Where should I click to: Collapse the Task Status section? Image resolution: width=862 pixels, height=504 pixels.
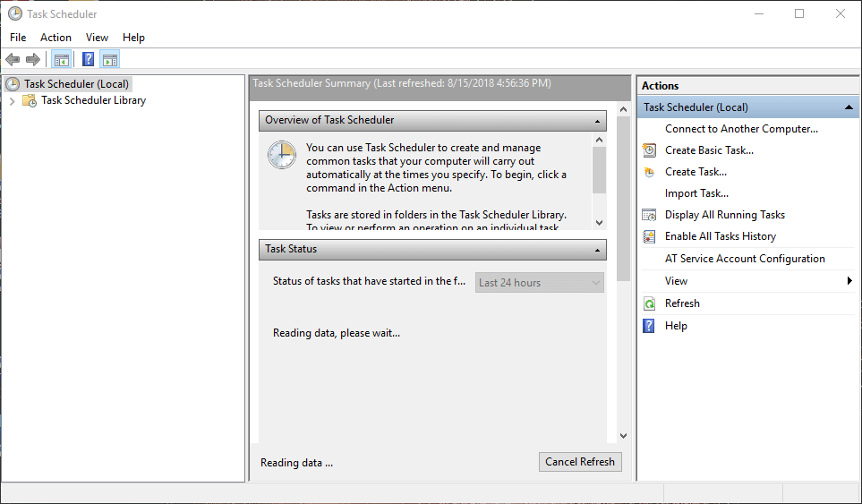click(598, 250)
